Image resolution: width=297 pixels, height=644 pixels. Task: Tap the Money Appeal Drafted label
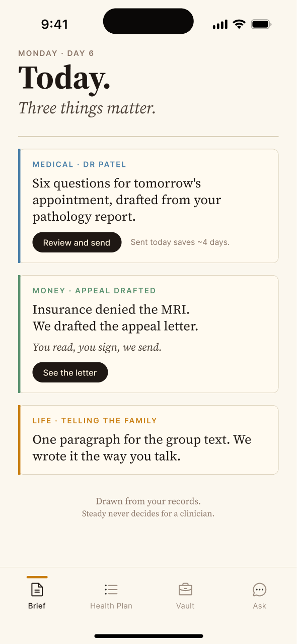coord(94,291)
